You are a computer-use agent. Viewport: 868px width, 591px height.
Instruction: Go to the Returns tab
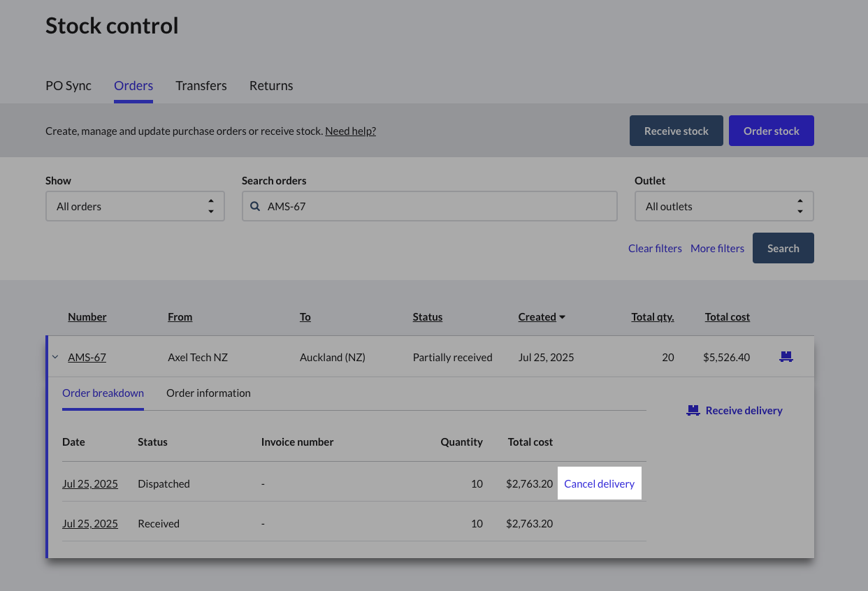[271, 86]
